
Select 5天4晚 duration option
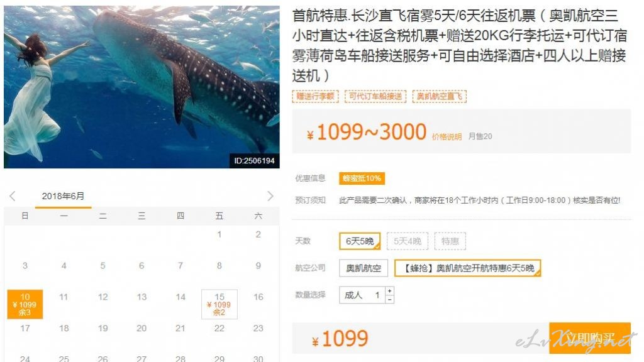[x=408, y=241]
